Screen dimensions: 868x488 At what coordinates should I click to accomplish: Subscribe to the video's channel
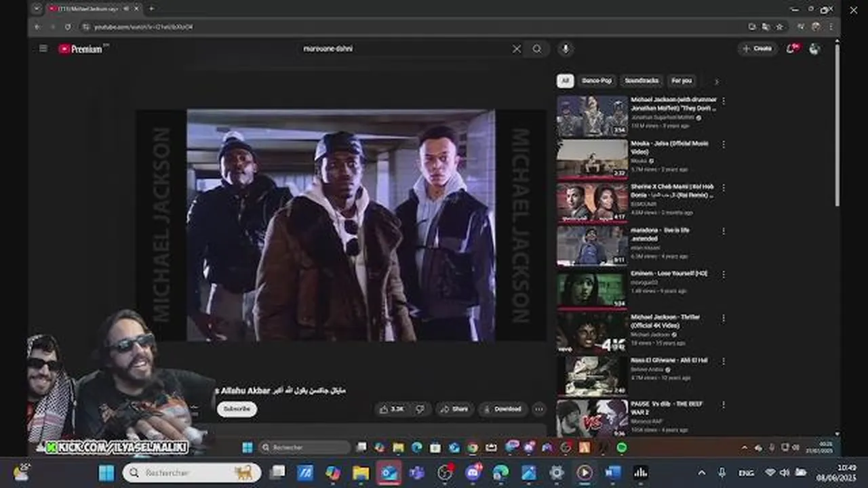click(x=237, y=409)
